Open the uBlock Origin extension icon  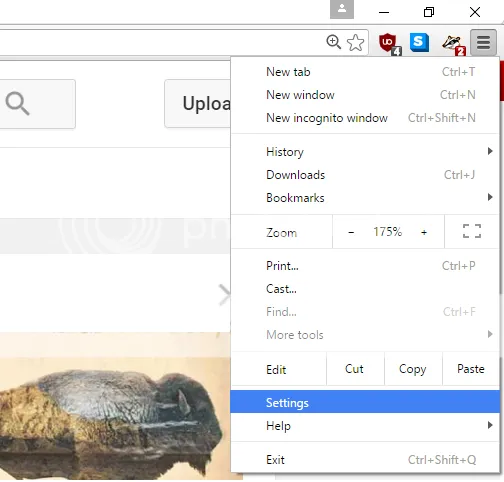click(x=389, y=44)
